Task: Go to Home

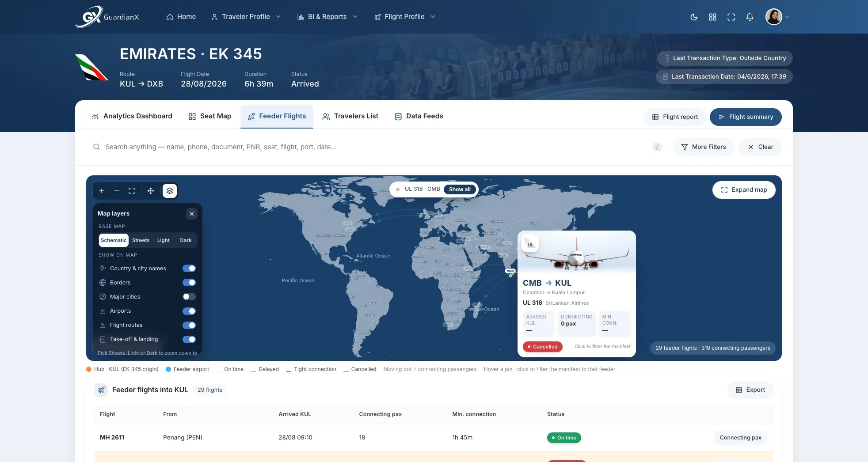Action: [181, 17]
